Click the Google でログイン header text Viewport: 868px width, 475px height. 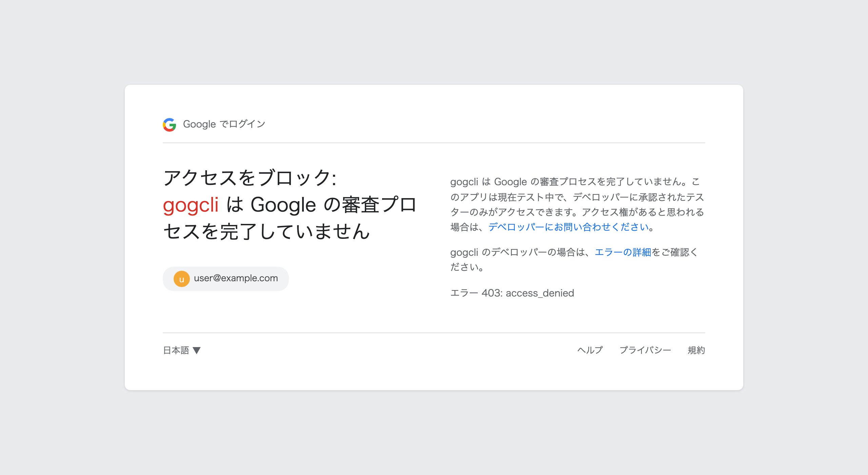(x=224, y=124)
